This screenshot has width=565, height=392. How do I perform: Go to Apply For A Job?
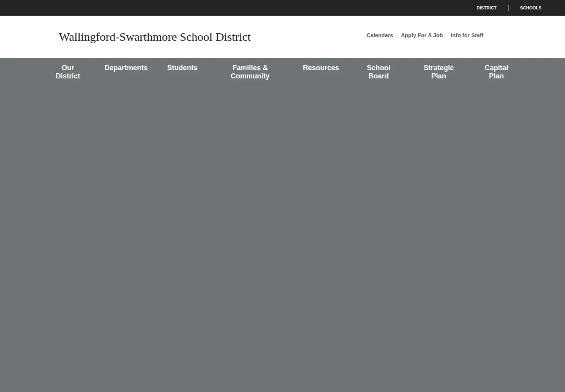tap(422, 35)
